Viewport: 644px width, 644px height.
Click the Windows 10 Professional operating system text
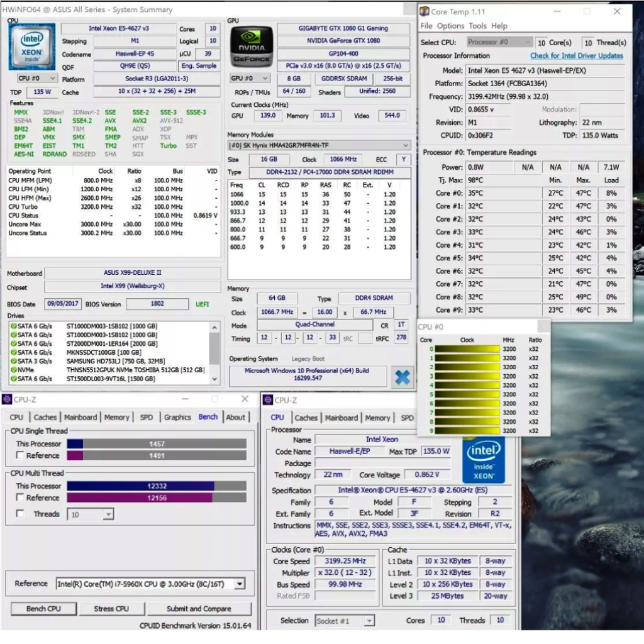(x=308, y=374)
